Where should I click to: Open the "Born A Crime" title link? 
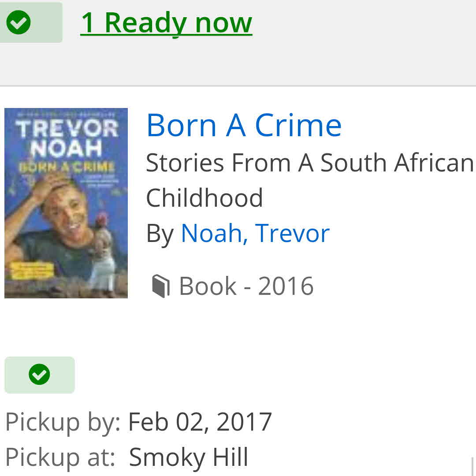(244, 125)
